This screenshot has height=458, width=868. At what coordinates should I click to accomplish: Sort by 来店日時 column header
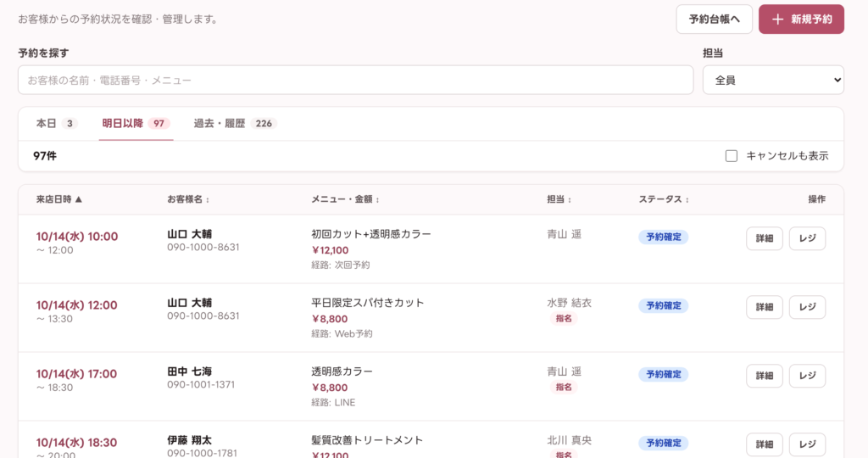click(x=59, y=199)
